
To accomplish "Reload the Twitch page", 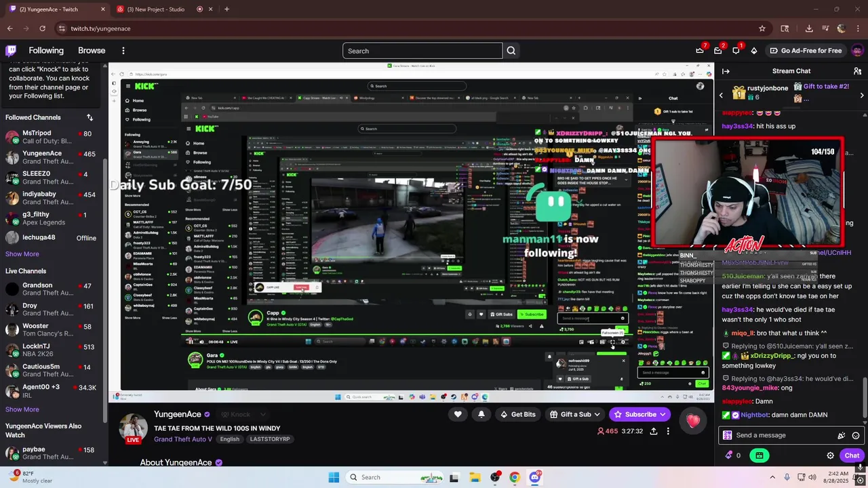I will (x=42, y=28).
